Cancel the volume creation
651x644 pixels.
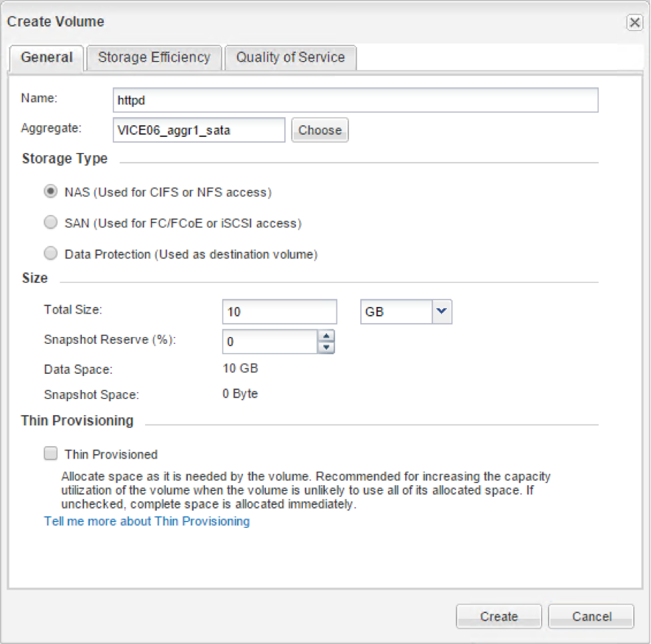click(x=591, y=617)
